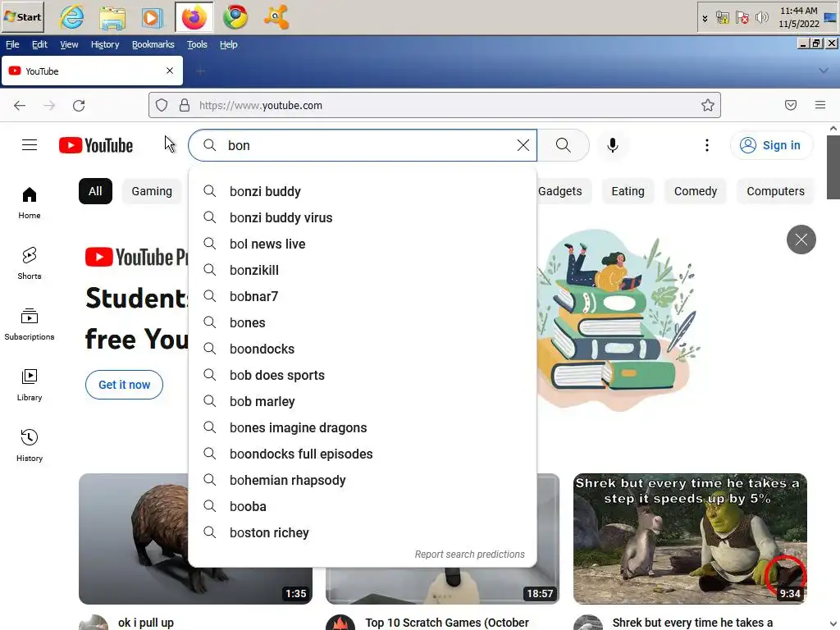840x630 pixels.
Task: Open Windows Explorer from taskbar
Action: point(112,17)
